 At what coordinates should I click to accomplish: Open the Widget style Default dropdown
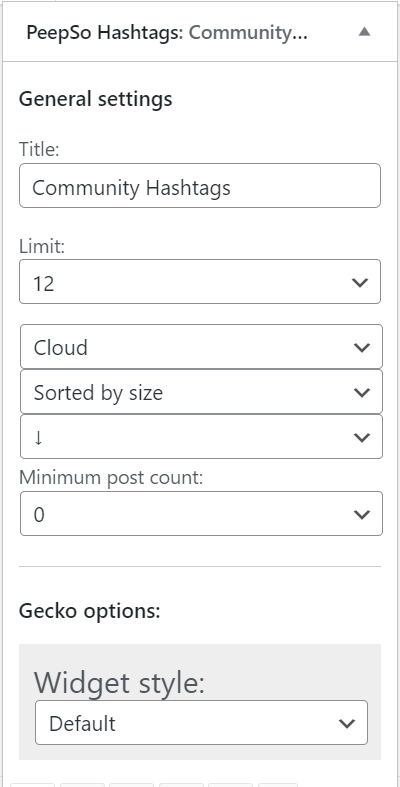(201, 723)
